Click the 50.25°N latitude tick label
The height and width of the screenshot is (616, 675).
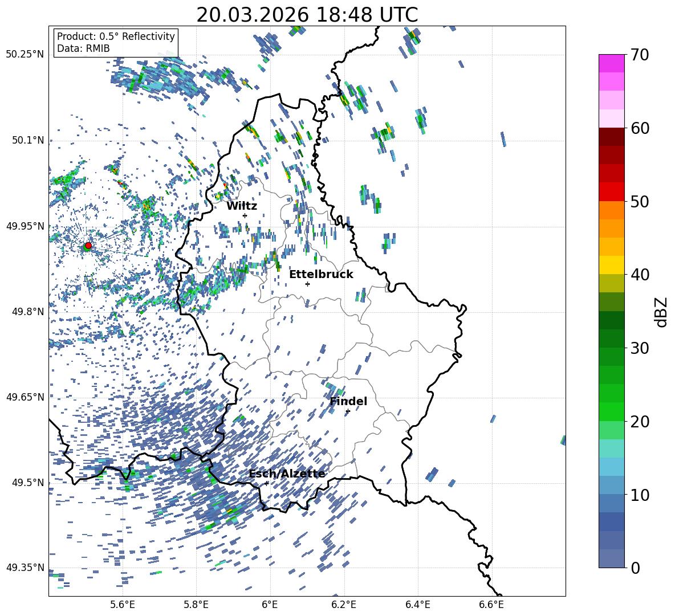point(25,54)
